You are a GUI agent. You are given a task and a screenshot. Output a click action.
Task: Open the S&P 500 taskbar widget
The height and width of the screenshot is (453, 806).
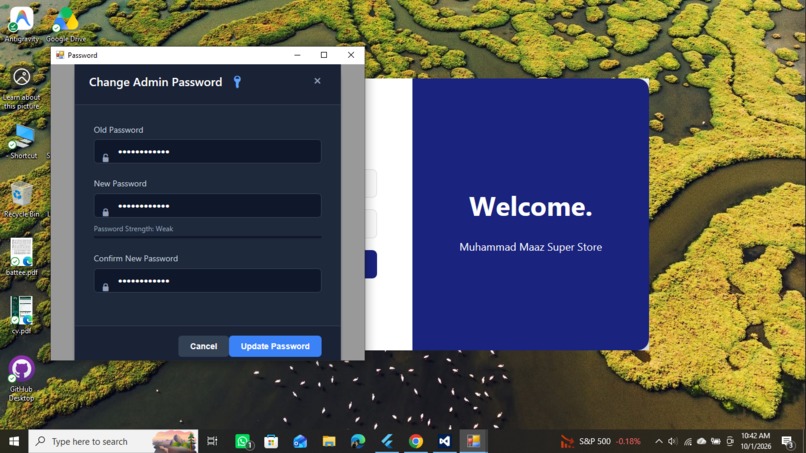click(x=600, y=441)
